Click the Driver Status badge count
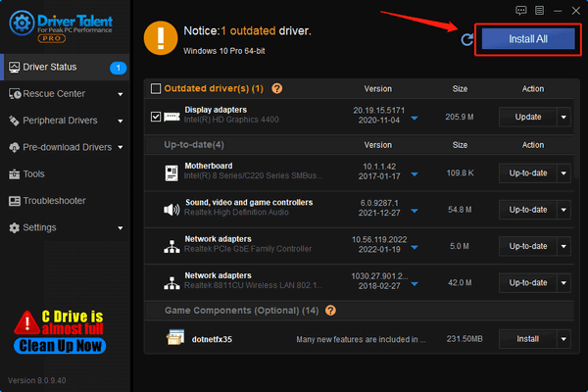The width and height of the screenshot is (588, 392). pos(119,68)
